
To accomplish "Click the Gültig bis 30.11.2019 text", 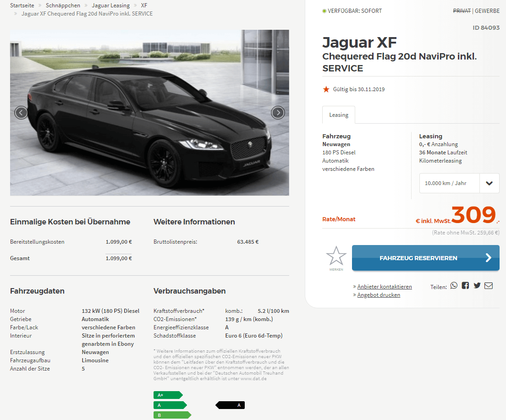I will click(359, 89).
